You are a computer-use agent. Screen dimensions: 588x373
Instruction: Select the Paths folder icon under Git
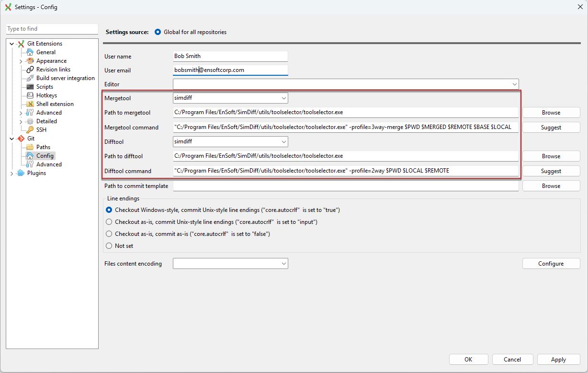(x=29, y=147)
